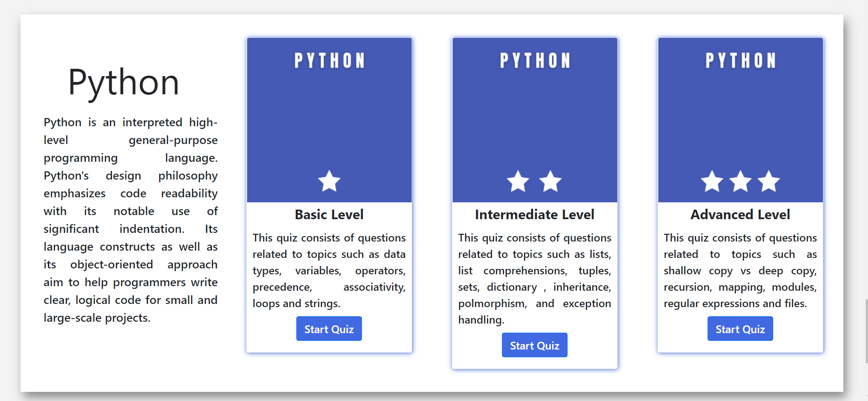
Task: Select the single star icon on Basic Level card
Action: pyautogui.click(x=329, y=181)
